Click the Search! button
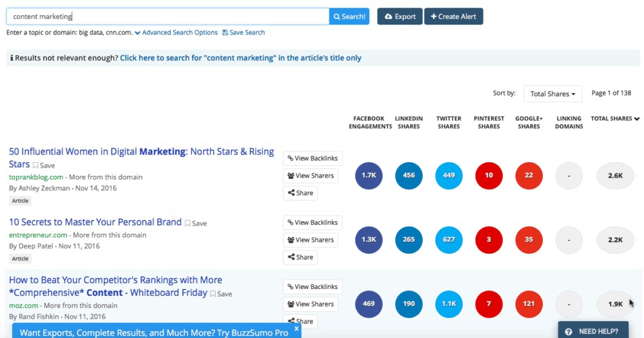644x338 pixels. 349,16
